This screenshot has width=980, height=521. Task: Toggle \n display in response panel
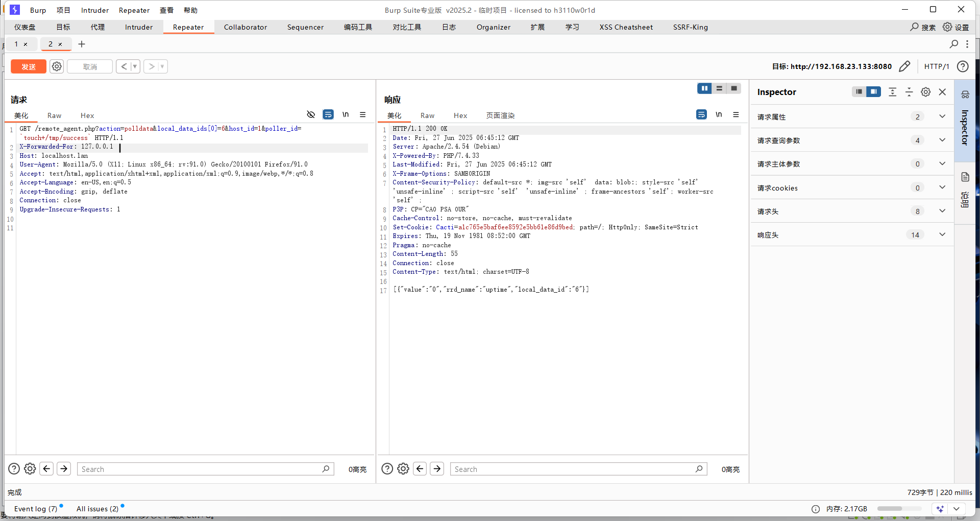coord(719,114)
